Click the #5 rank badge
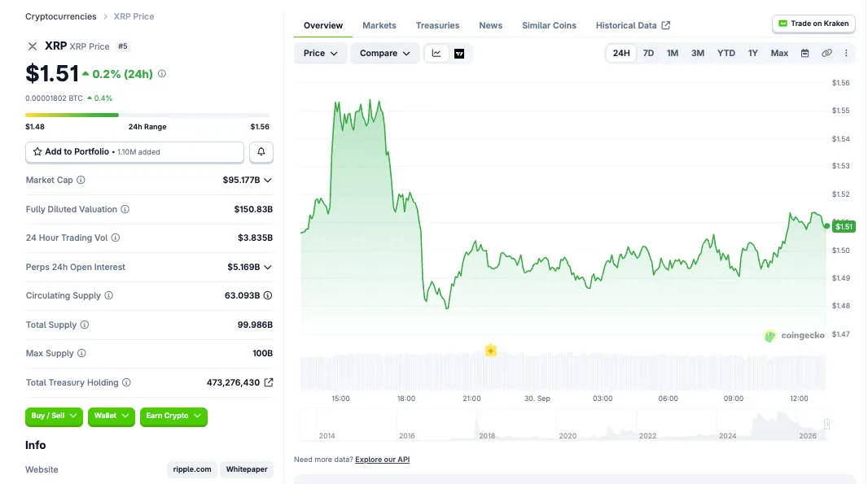The height and width of the screenshot is (484, 868). point(123,46)
